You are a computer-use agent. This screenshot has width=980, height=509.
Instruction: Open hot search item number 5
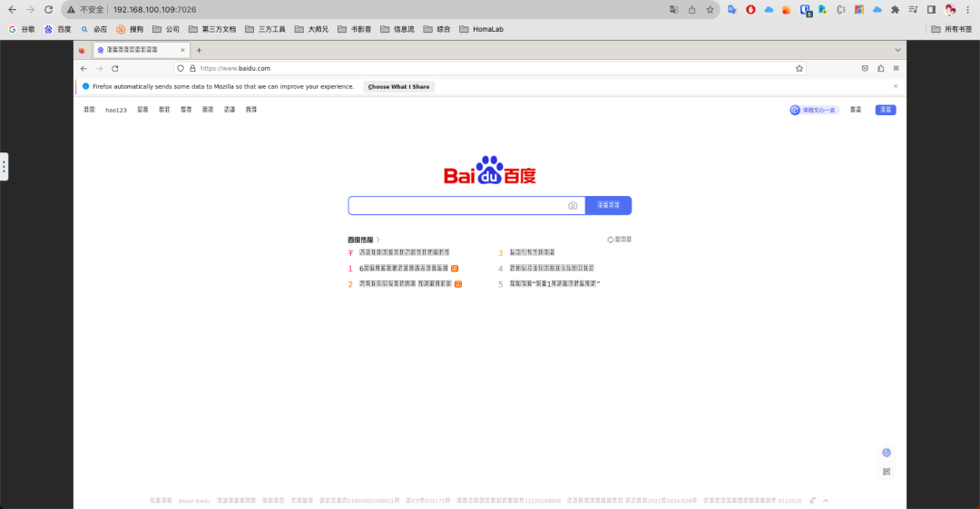pos(549,284)
